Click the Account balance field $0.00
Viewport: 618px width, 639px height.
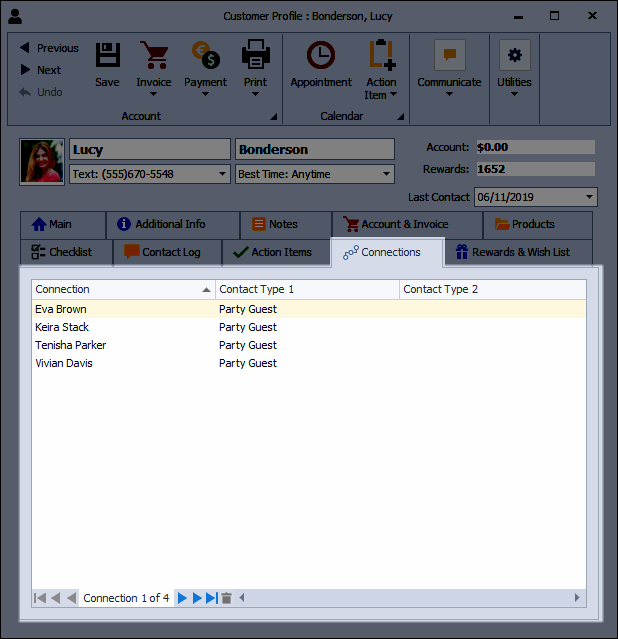coord(535,147)
